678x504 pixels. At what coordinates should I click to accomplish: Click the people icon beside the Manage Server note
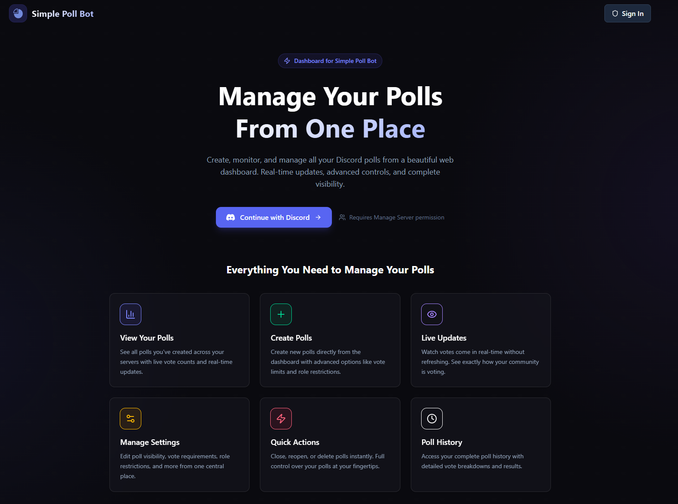tap(342, 217)
